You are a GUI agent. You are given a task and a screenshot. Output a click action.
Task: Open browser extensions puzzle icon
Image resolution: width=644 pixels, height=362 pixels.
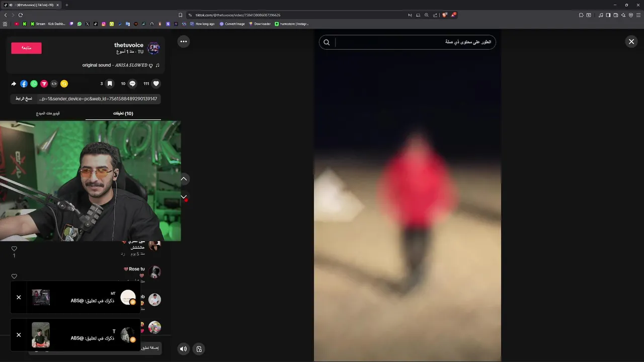click(581, 15)
